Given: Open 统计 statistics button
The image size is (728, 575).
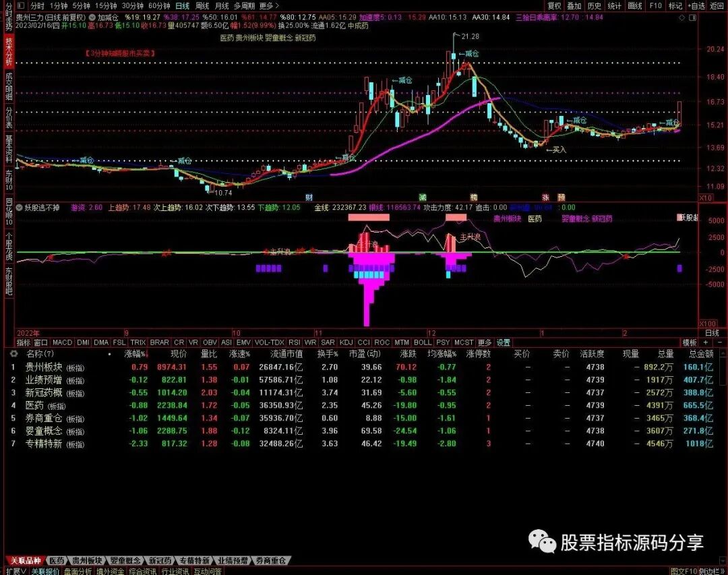Looking at the screenshot, I should [614, 5].
